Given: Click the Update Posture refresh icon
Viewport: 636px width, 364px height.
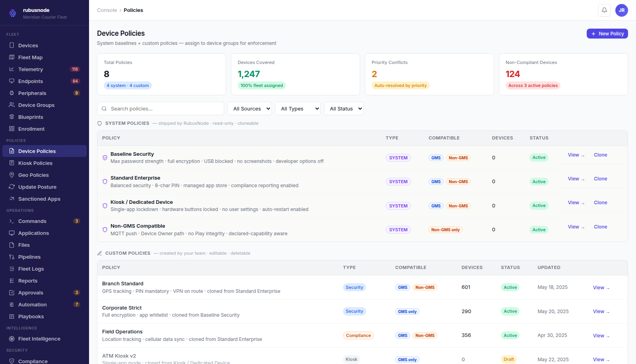Looking at the screenshot, I should tap(12, 187).
